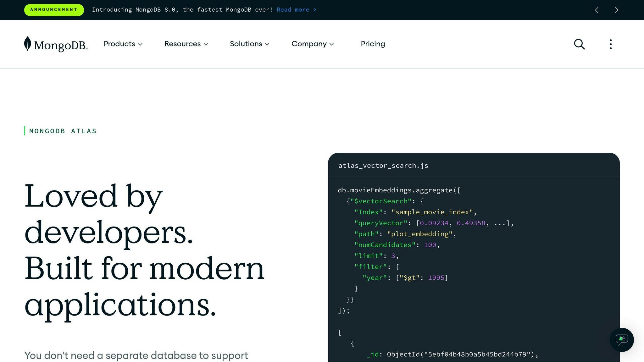Open the Solutions dropdown
Viewport: 644px width, 362px height.
coord(249,44)
